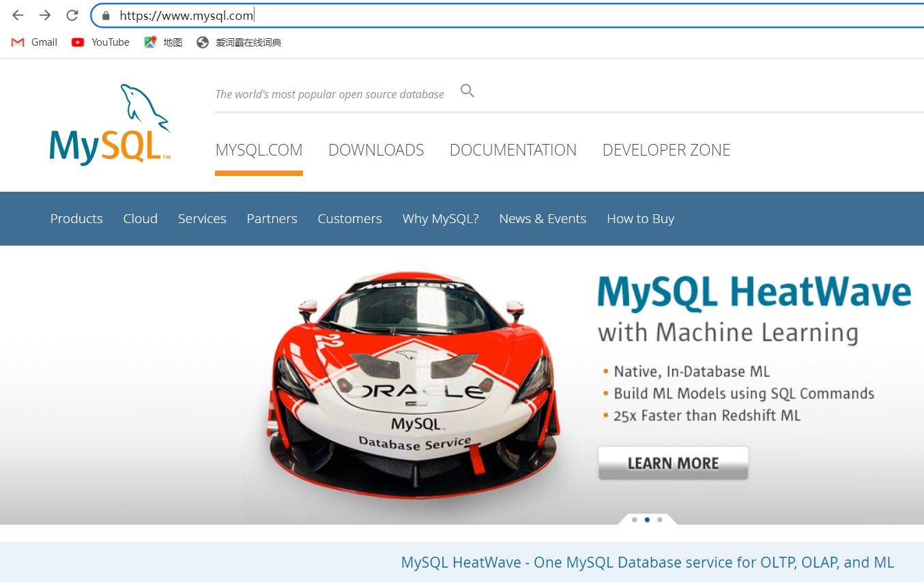Select Services in the navigation bar
The height and width of the screenshot is (584, 924).
click(x=202, y=219)
